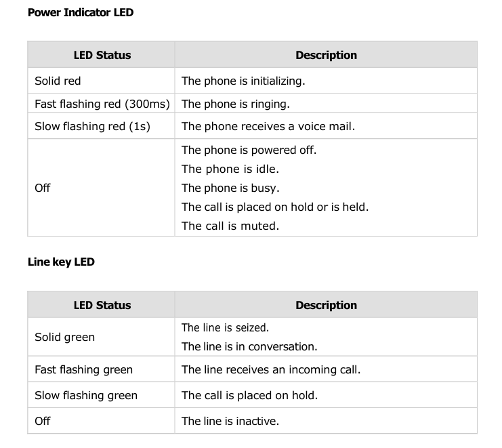Viewport: 502px width, 448px height.
Task: Click 'The call is muted.' text
Action: (230, 226)
